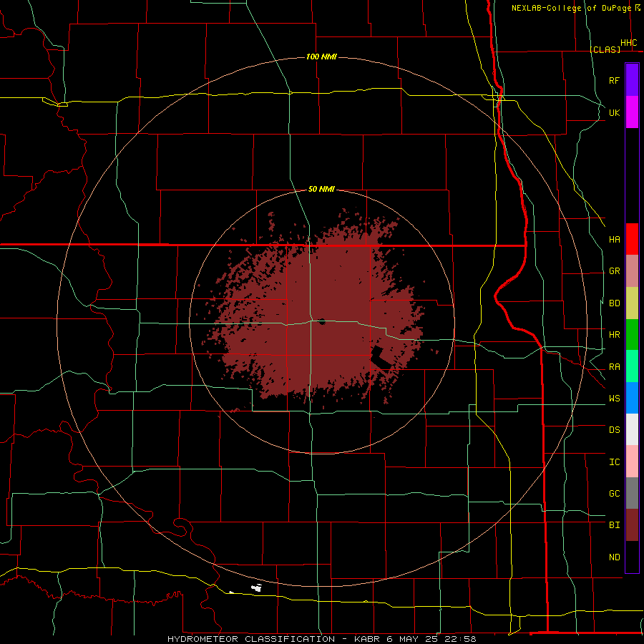Click the 50 NMI range ring label
This screenshot has height=644, width=644.
coord(321,189)
